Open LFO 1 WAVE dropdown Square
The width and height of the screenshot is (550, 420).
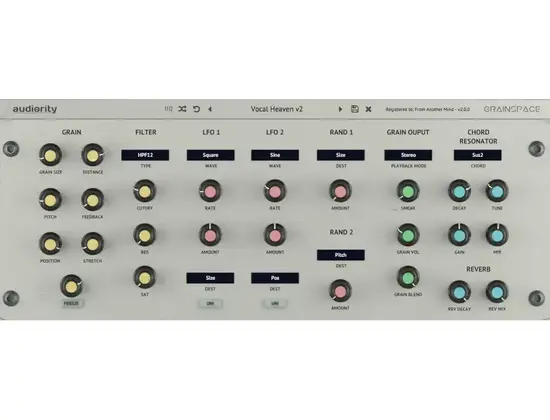[x=210, y=155]
